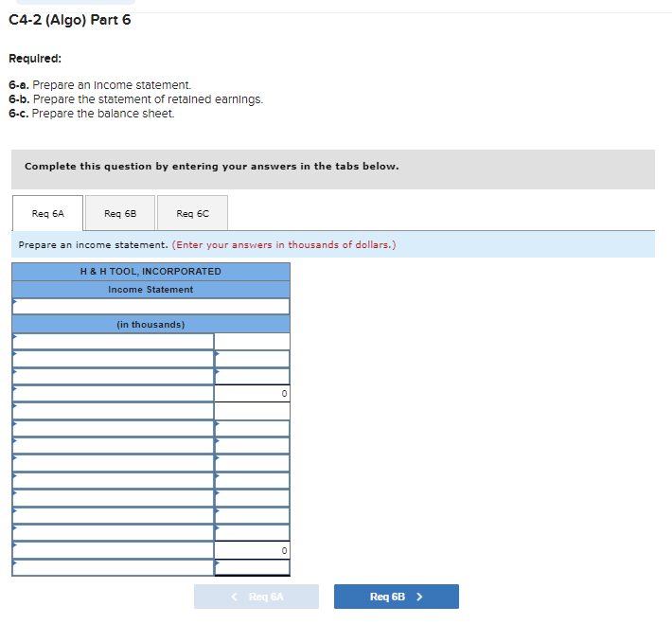Click the 6-b retained earnings requirement line
The height and width of the screenshot is (642, 672).
136,99
